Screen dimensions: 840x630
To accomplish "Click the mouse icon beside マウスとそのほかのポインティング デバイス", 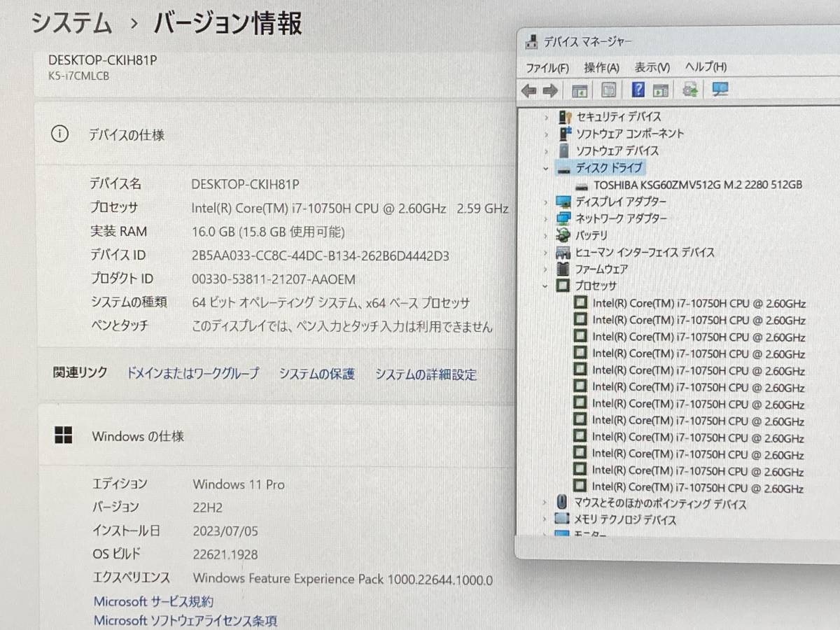I will click(561, 503).
